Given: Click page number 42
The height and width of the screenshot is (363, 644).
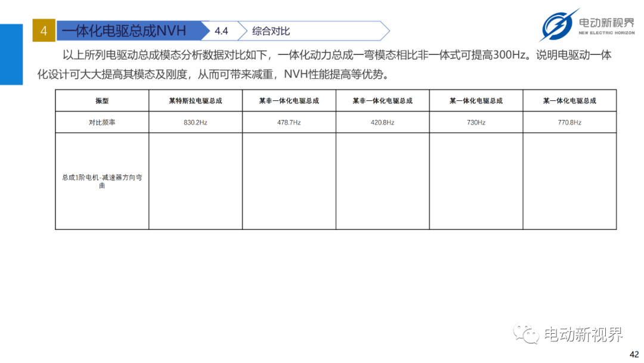Looking at the screenshot, I should [634, 355].
